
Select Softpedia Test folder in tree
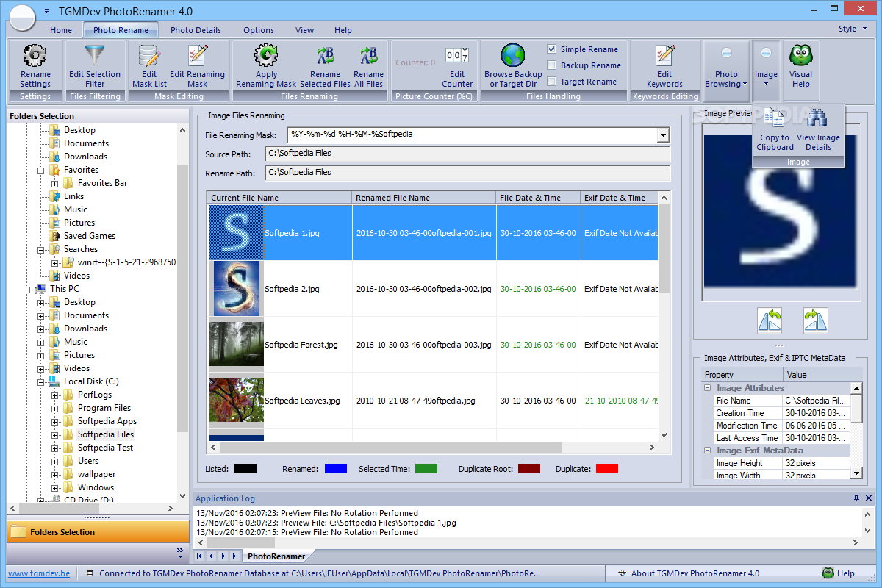pyautogui.click(x=105, y=448)
